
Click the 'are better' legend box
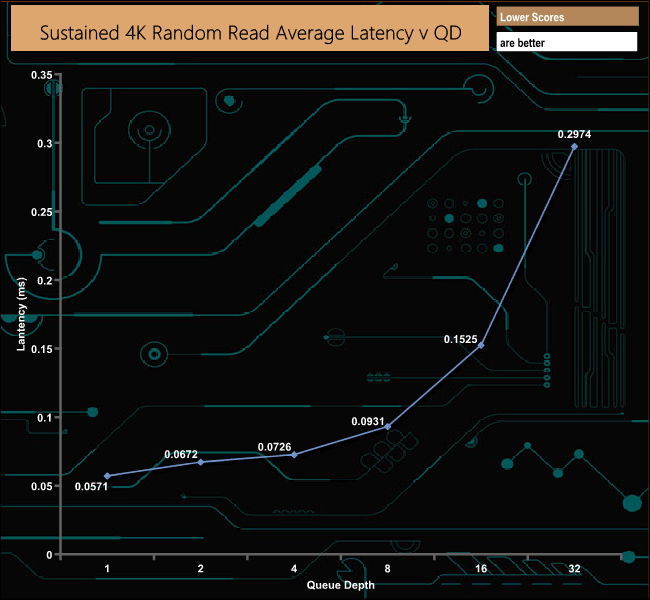567,42
